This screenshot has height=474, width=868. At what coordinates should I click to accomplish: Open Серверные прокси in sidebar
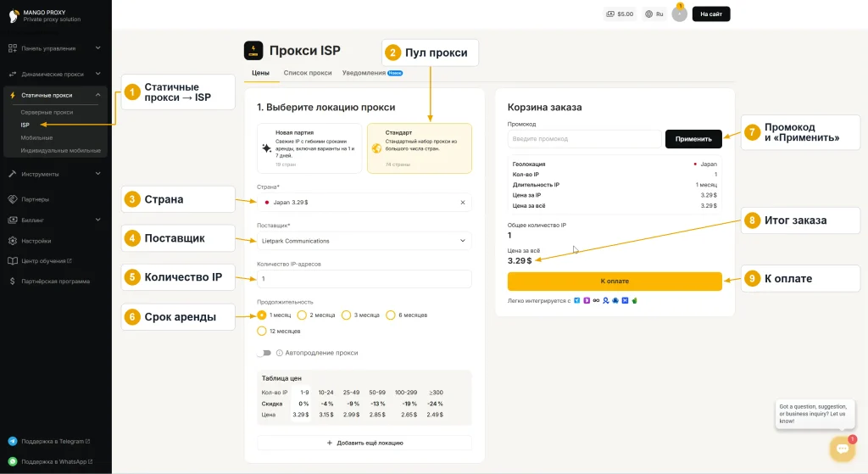[x=47, y=113]
